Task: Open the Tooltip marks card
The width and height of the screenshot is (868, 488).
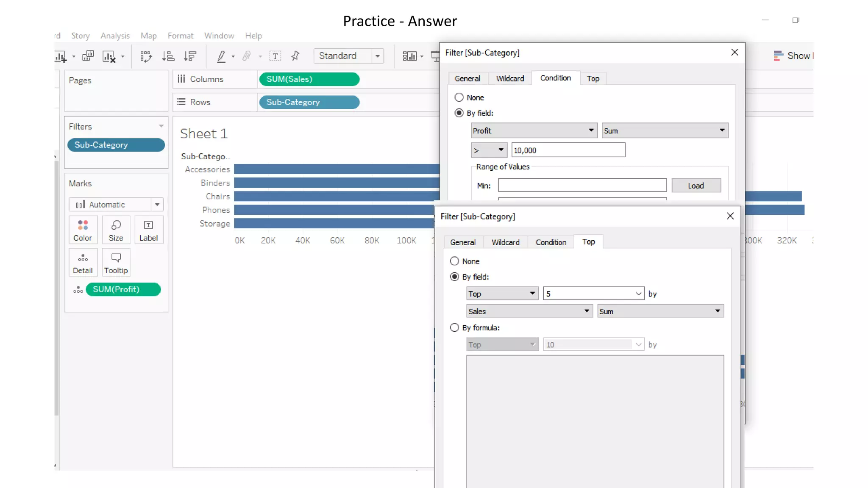Action: point(116,263)
